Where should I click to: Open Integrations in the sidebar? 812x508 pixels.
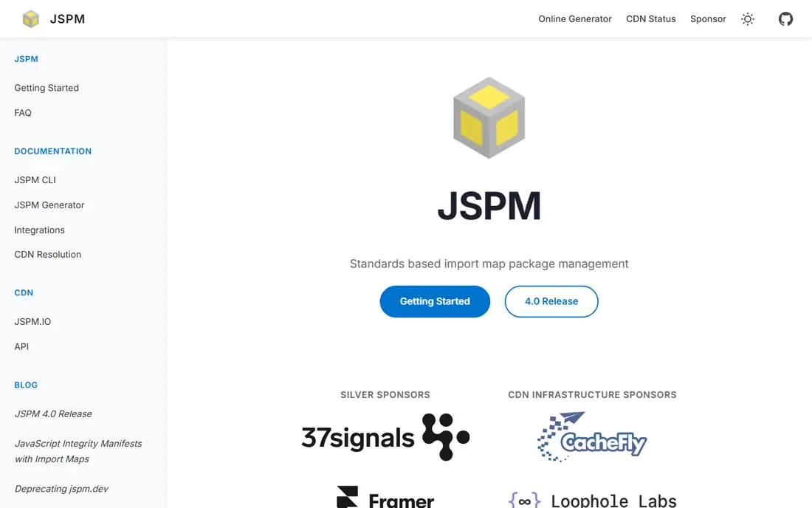point(39,230)
